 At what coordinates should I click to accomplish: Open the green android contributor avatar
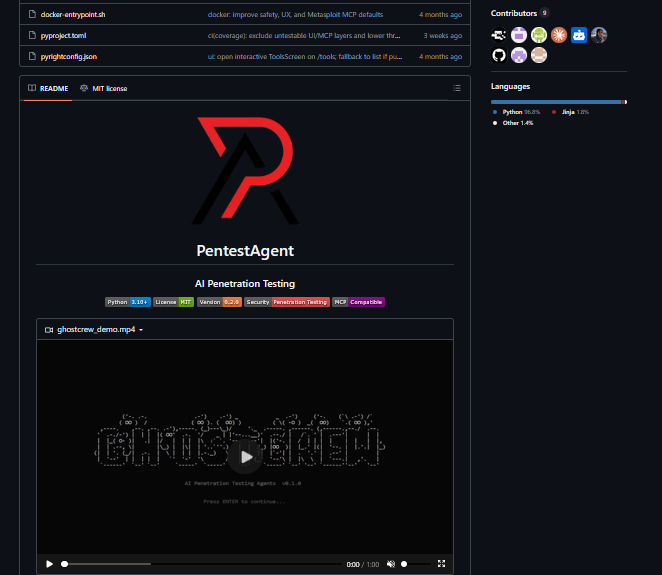(x=539, y=35)
